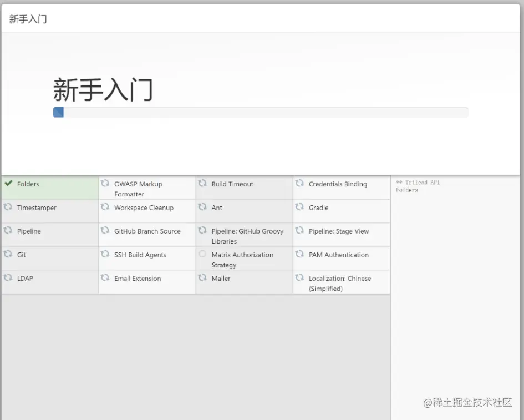Click the spinner icon beside Mailer
The height and width of the screenshot is (420, 524).
tap(202, 277)
